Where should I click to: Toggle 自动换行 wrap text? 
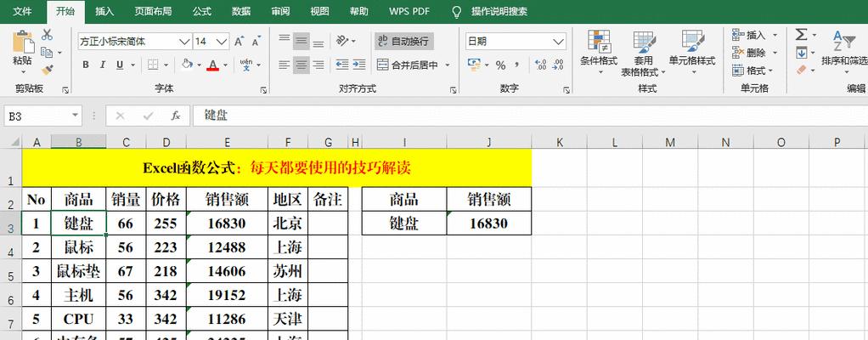pos(403,42)
